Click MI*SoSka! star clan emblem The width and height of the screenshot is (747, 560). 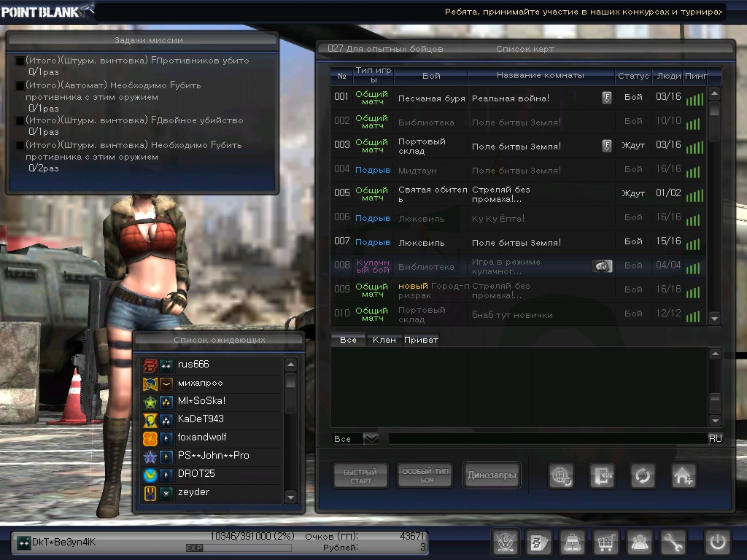150,402
